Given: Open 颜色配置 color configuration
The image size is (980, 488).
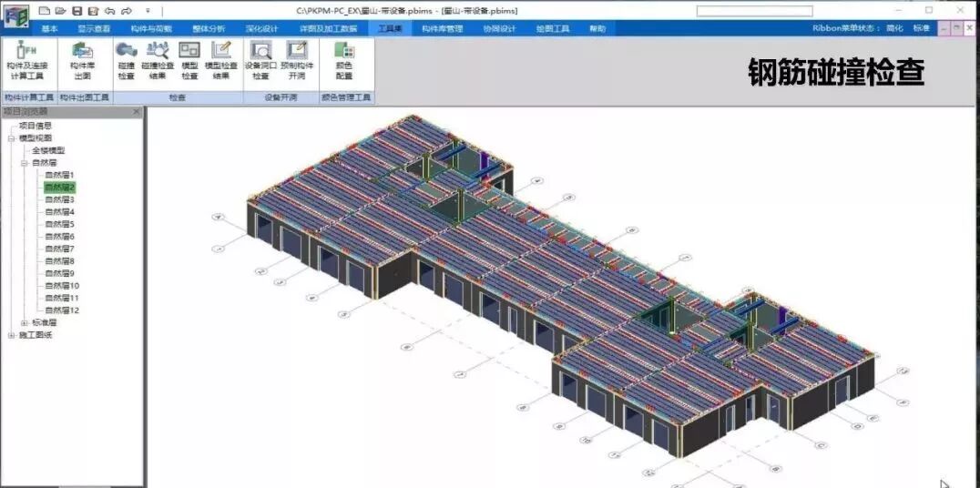Looking at the screenshot, I should pyautogui.click(x=343, y=61).
